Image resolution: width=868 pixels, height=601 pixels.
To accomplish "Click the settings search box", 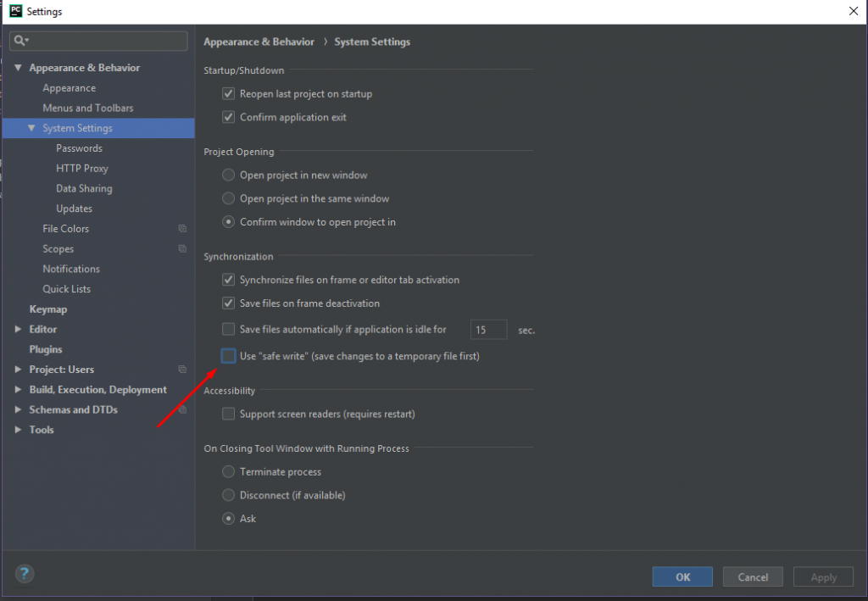I will pos(106,41).
